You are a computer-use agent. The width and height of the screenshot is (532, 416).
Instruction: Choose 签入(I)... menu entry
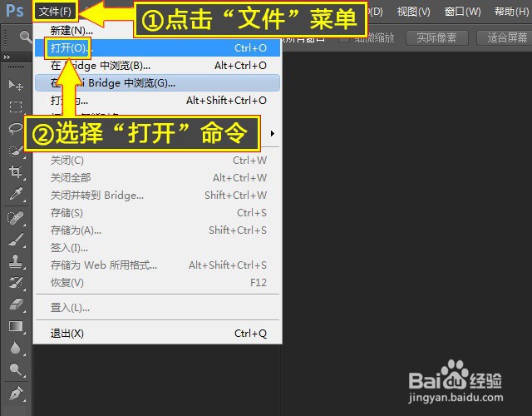[157, 248]
